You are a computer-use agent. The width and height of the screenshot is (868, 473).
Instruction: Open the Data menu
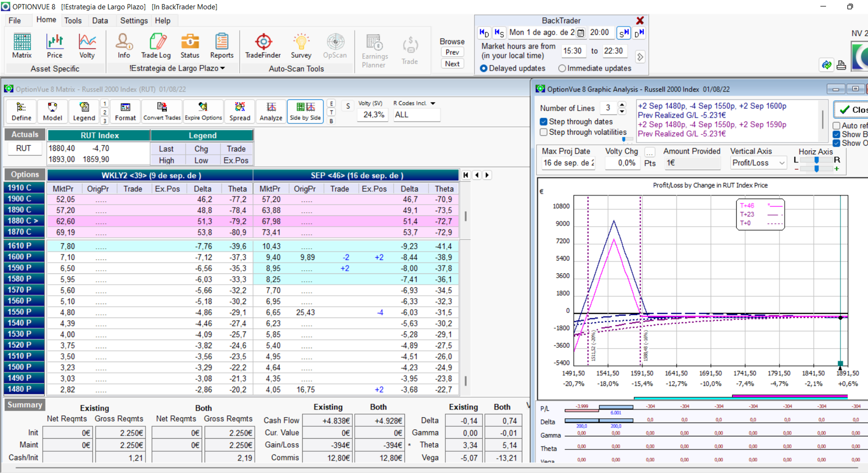point(100,21)
